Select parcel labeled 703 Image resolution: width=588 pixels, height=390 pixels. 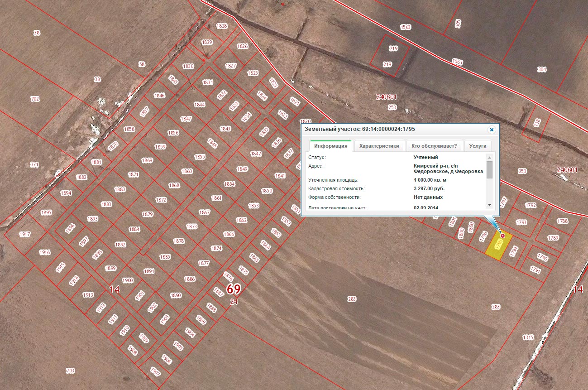coord(70,371)
